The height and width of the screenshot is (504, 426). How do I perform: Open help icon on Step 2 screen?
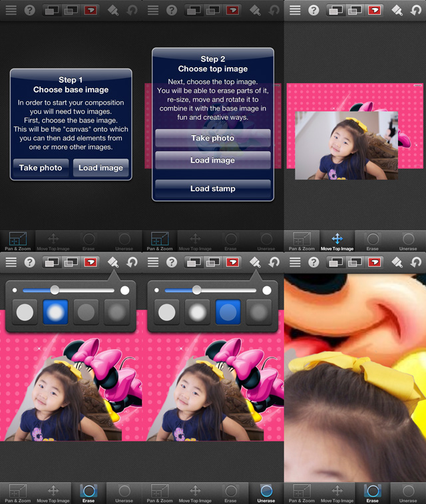172,10
